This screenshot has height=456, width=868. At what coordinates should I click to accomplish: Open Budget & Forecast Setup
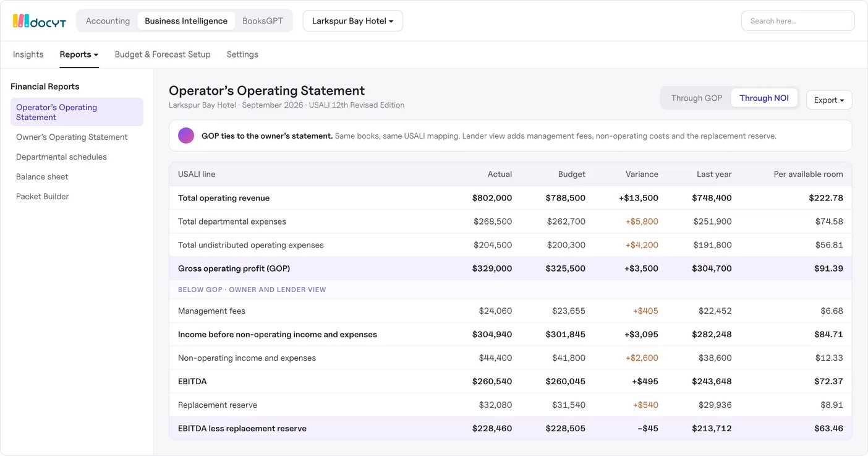163,54
